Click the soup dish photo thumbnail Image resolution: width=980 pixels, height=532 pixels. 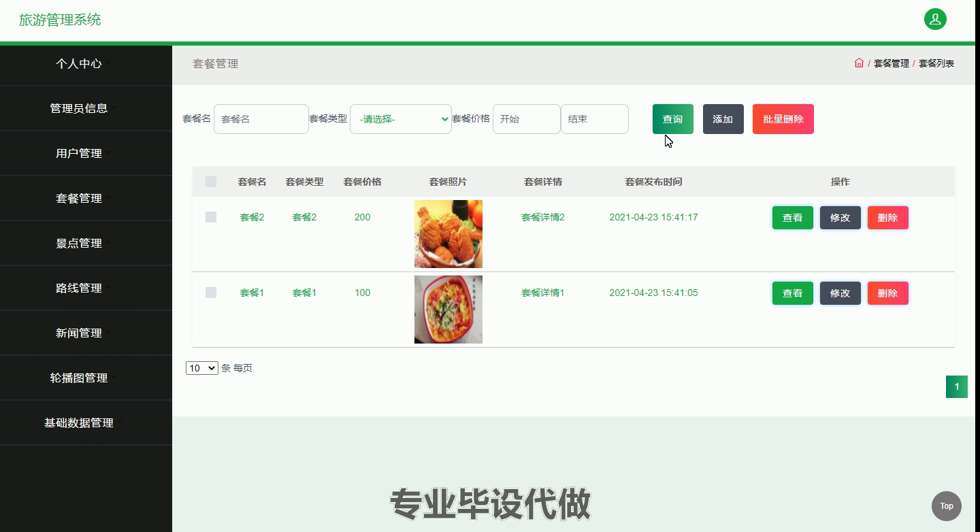point(448,310)
